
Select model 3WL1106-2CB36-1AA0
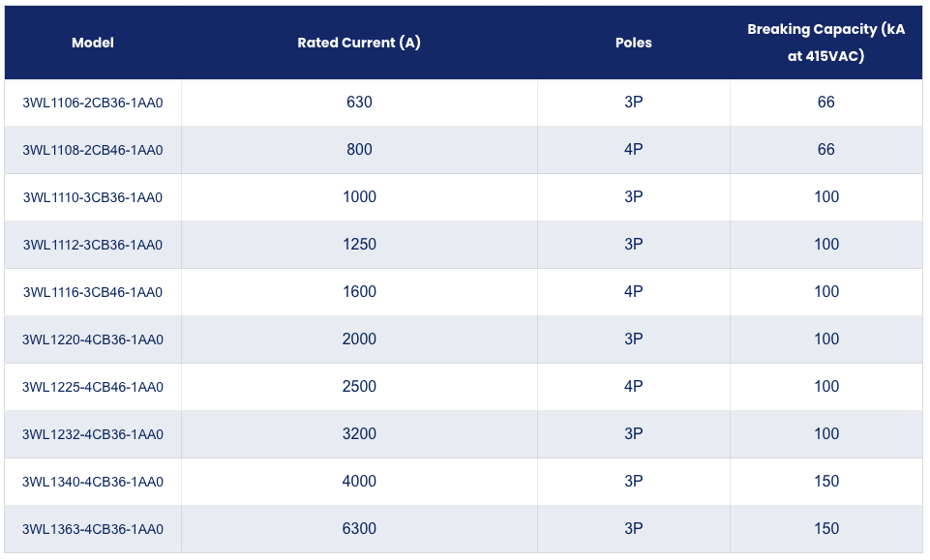[x=93, y=103]
